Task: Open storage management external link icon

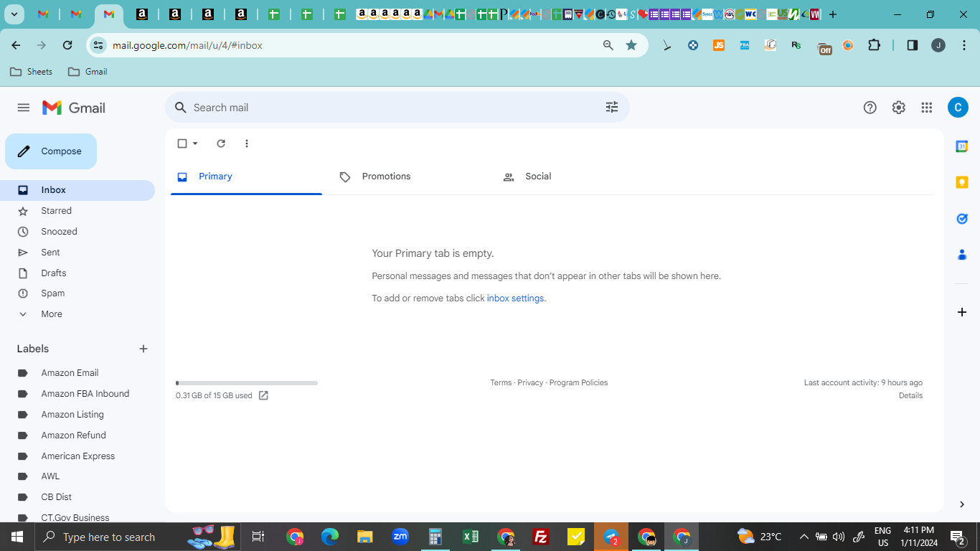Action: pos(263,396)
